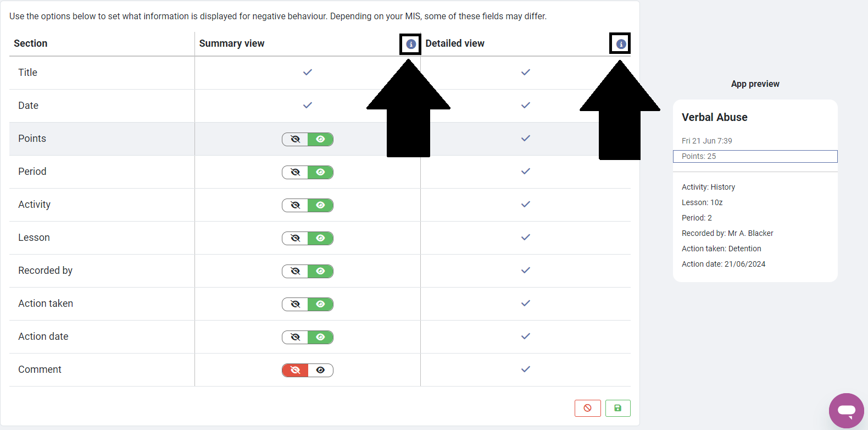
Task: Hide Points in summary view
Action: click(x=295, y=139)
